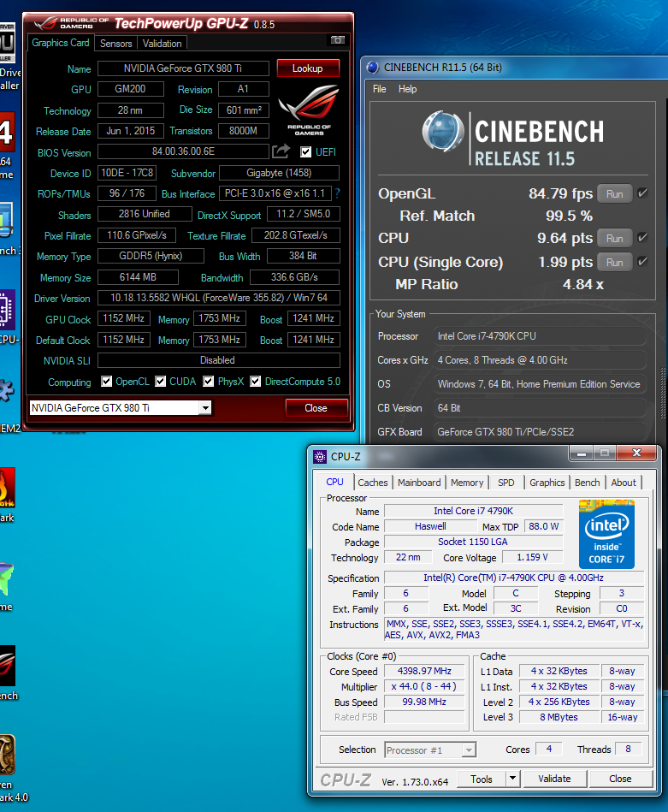Toggle the PhysX checkbox
This screenshot has width=668, height=812.
pyautogui.click(x=208, y=382)
